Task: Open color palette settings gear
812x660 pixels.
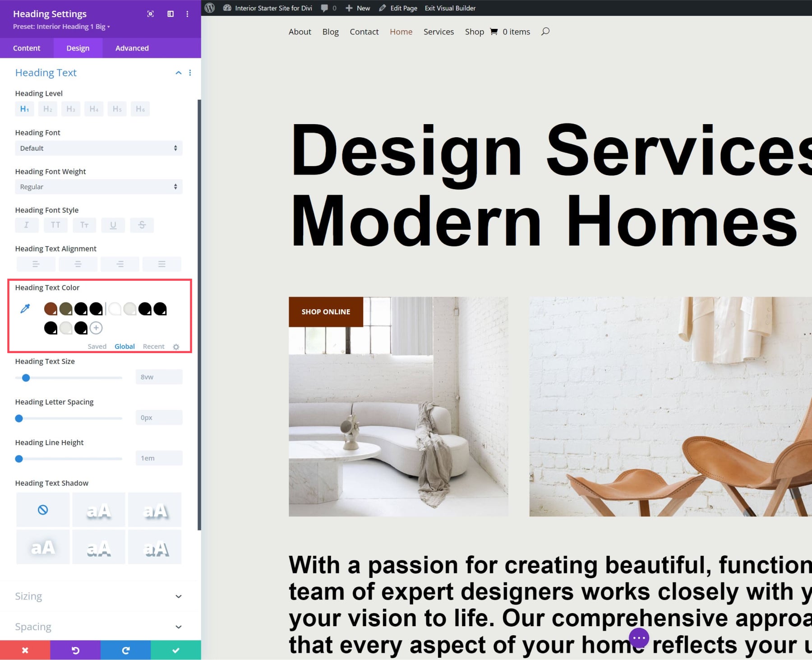Action: coord(176,346)
